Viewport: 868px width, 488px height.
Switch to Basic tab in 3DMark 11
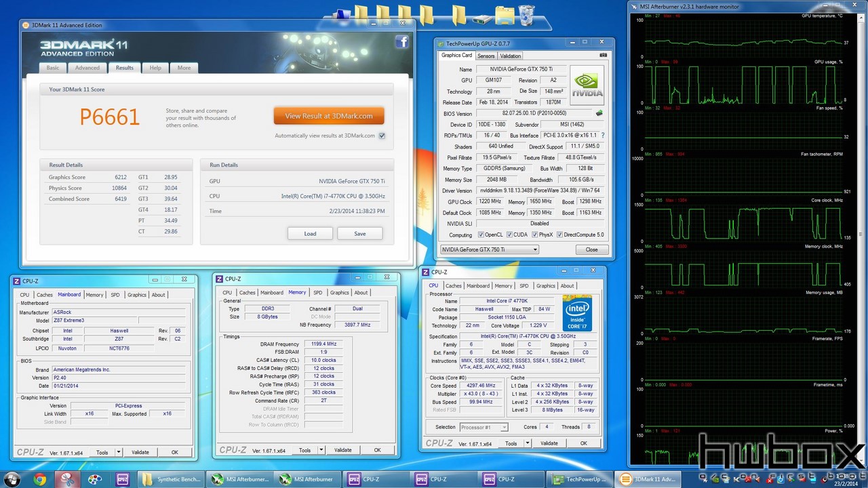(53, 68)
